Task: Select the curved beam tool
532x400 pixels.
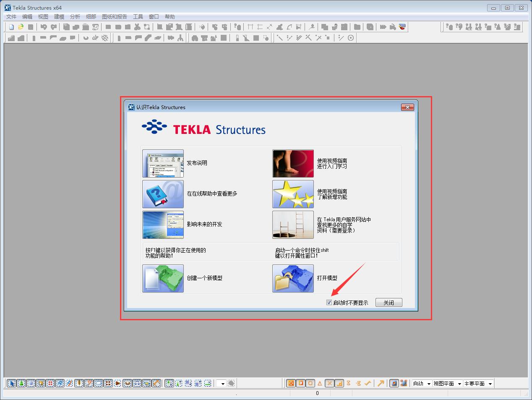Action: [x=148, y=38]
